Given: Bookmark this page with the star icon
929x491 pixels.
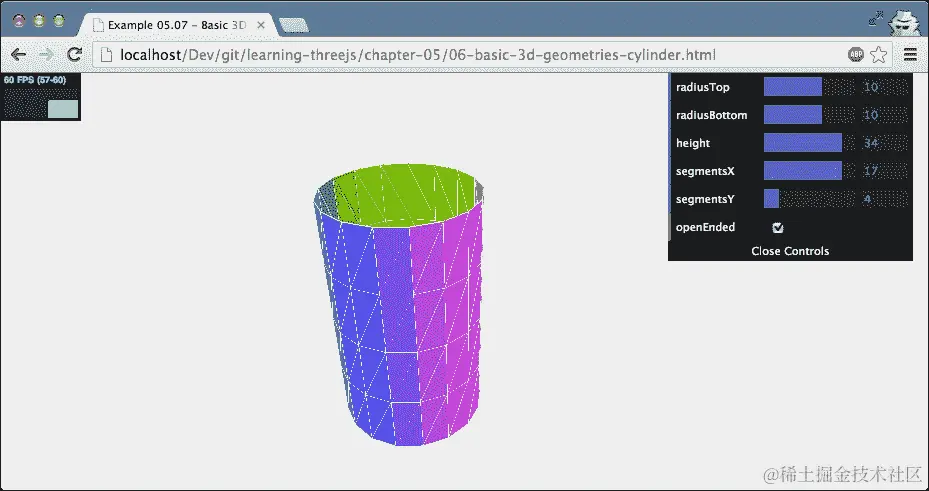Looking at the screenshot, I should point(879,55).
